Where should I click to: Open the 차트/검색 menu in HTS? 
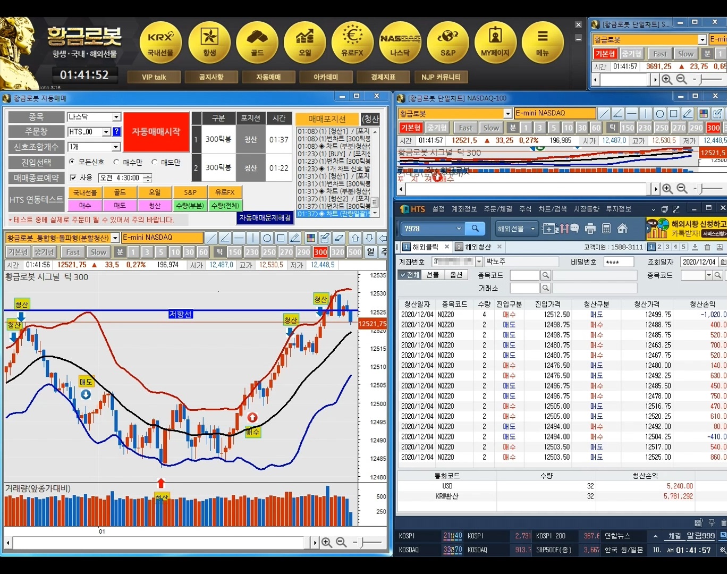[553, 209]
